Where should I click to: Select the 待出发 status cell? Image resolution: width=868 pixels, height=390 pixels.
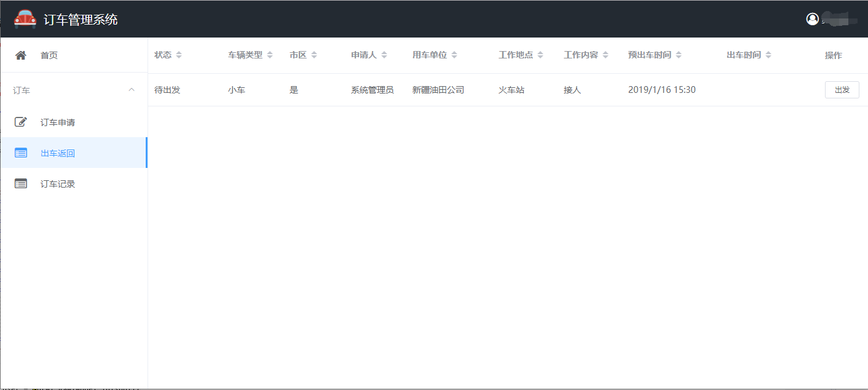click(x=167, y=90)
